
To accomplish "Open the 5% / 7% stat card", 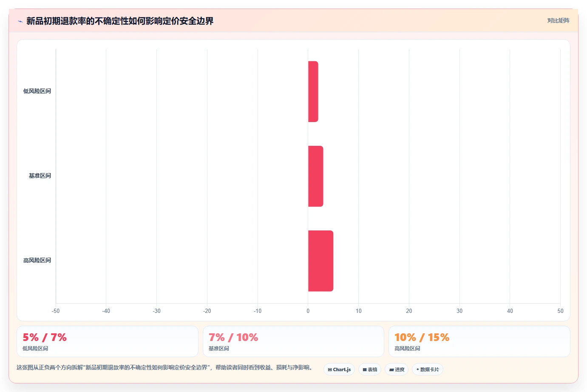I will point(108,341).
